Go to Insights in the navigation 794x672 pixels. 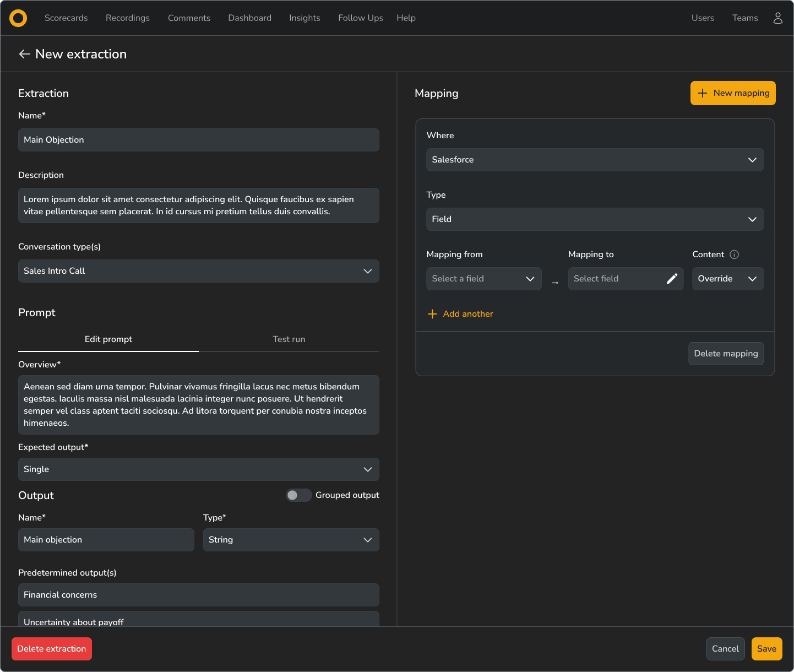[x=304, y=18]
